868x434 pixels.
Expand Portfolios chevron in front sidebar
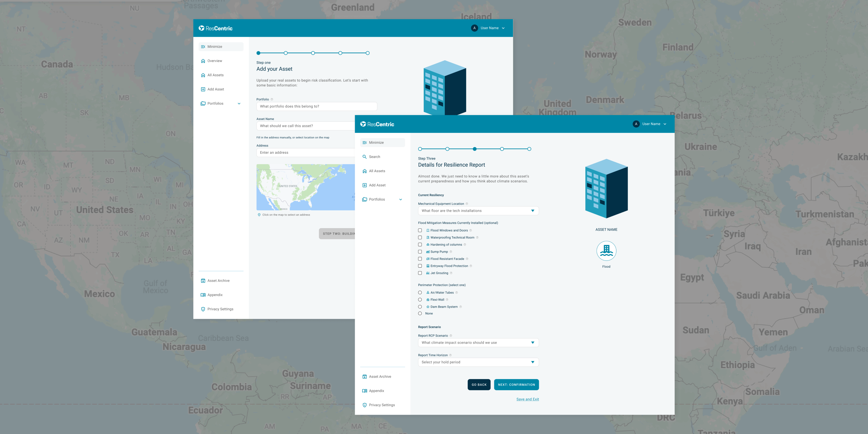pos(401,200)
